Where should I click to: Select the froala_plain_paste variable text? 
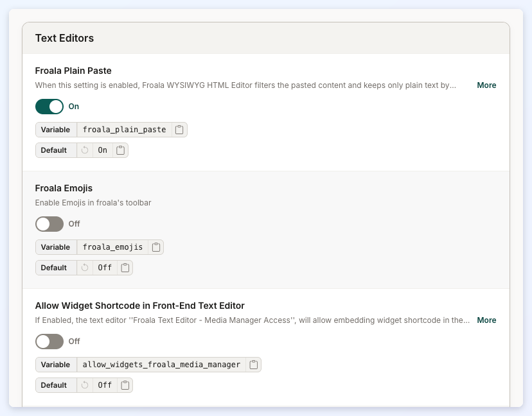tap(124, 130)
